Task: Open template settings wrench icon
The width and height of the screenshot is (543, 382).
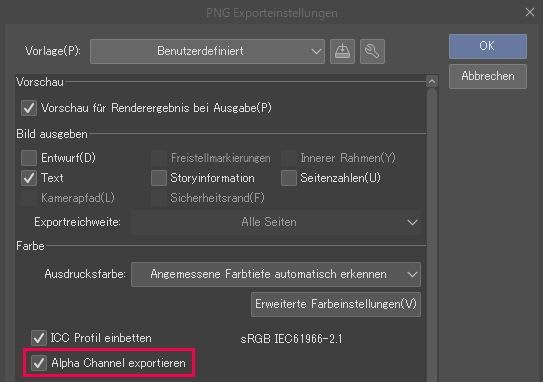Action: tap(372, 52)
